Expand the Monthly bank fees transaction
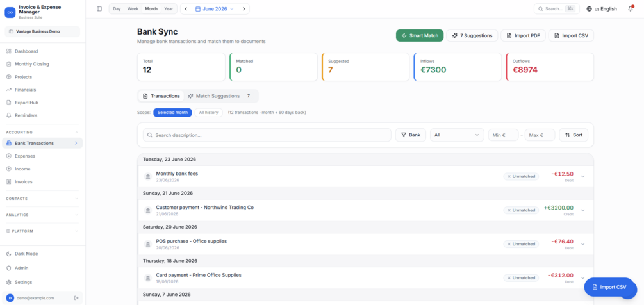 (x=582, y=176)
